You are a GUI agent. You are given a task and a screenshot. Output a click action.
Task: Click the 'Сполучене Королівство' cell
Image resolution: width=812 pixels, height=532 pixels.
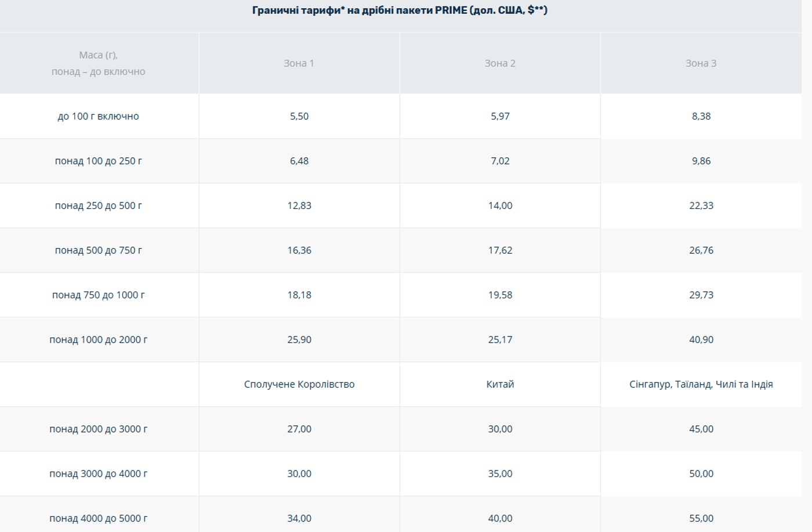point(299,384)
